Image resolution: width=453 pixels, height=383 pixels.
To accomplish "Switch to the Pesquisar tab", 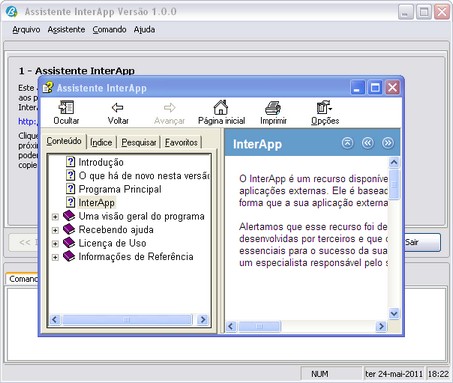I will click(x=139, y=142).
